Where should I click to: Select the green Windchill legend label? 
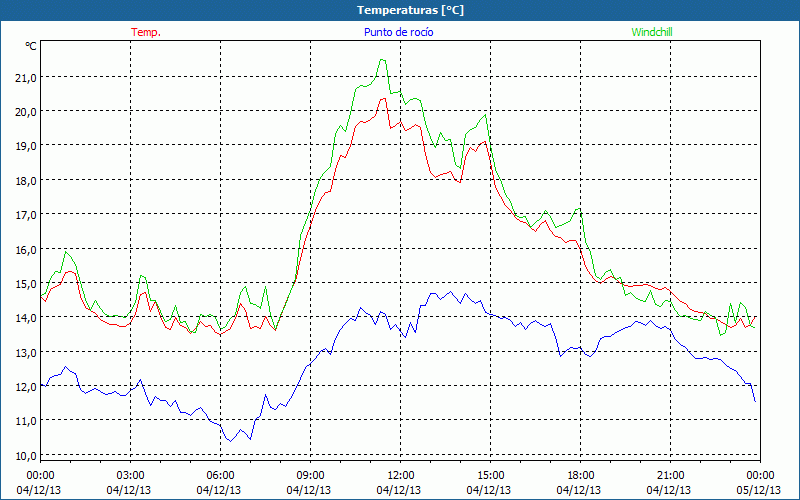coord(652,32)
